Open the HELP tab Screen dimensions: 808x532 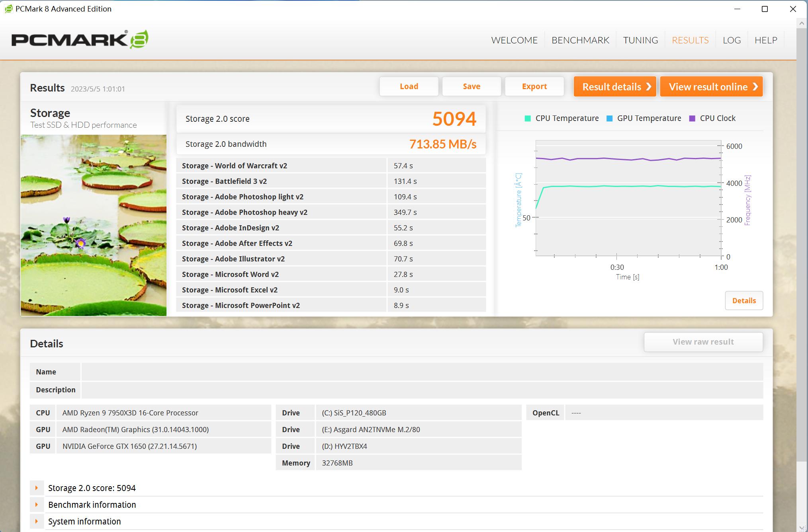point(765,40)
